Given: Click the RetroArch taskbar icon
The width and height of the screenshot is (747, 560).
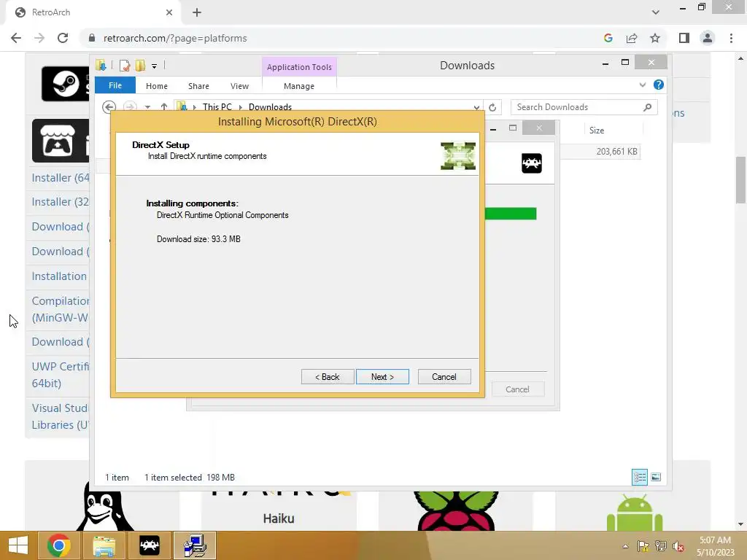Looking at the screenshot, I should click(x=149, y=545).
